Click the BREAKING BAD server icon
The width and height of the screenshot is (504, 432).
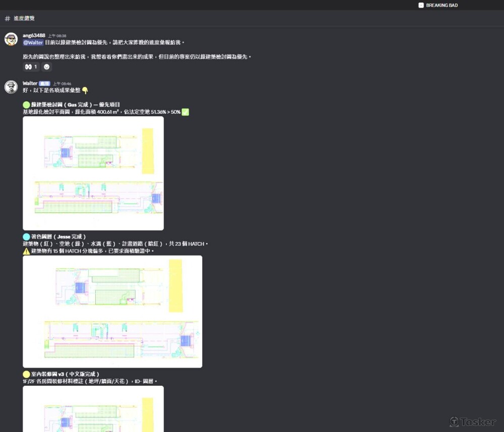tap(421, 5)
